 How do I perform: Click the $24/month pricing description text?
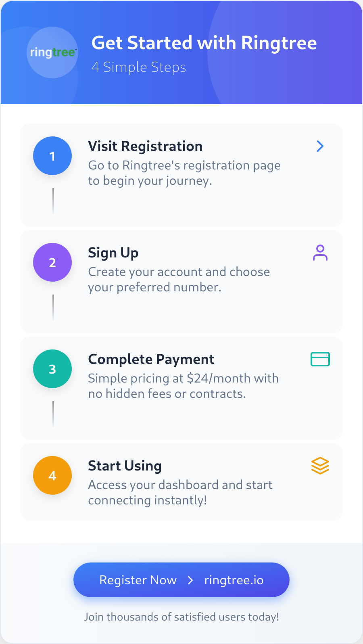tap(183, 386)
